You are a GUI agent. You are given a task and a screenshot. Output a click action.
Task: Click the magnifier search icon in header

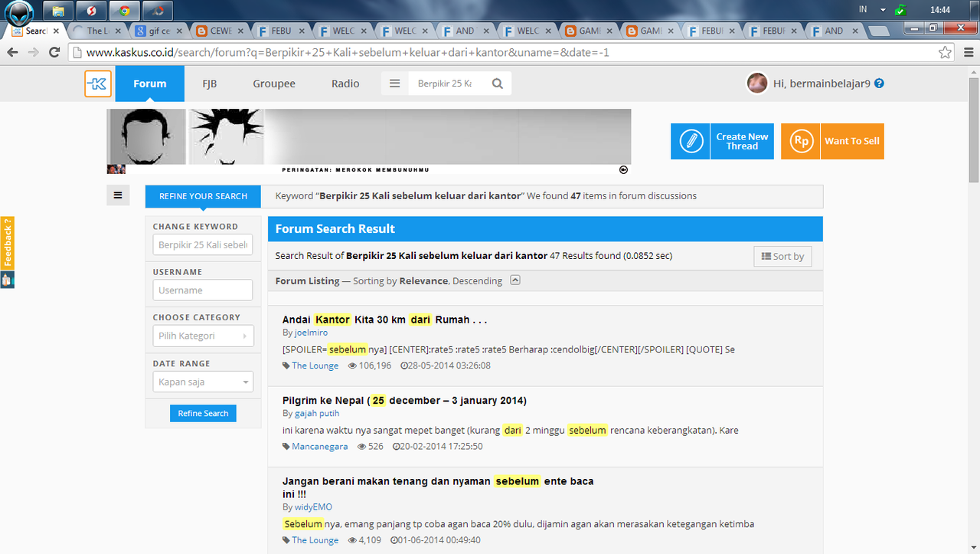coord(498,84)
